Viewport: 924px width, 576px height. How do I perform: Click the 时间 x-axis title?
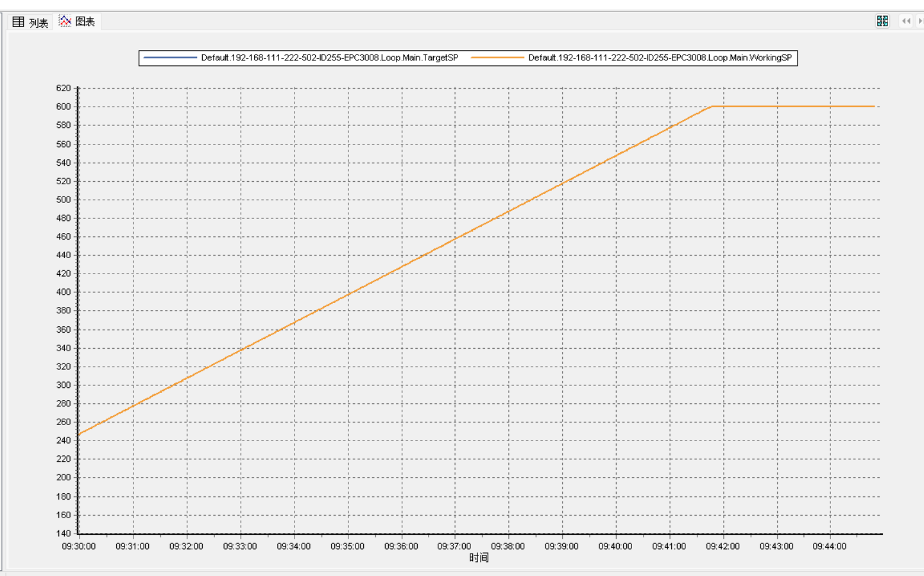click(x=479, y=557)
